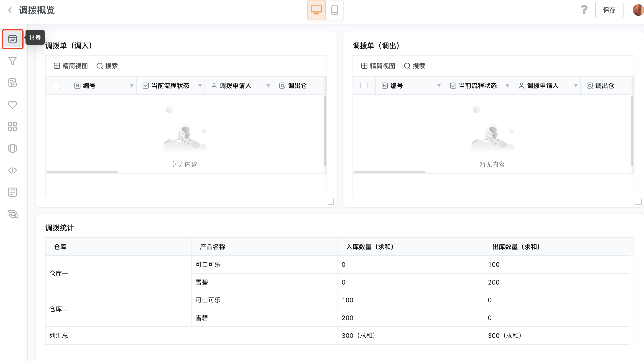Expand 调拨申请人 column dropdown in 调入 table

[x=268, y=86]
